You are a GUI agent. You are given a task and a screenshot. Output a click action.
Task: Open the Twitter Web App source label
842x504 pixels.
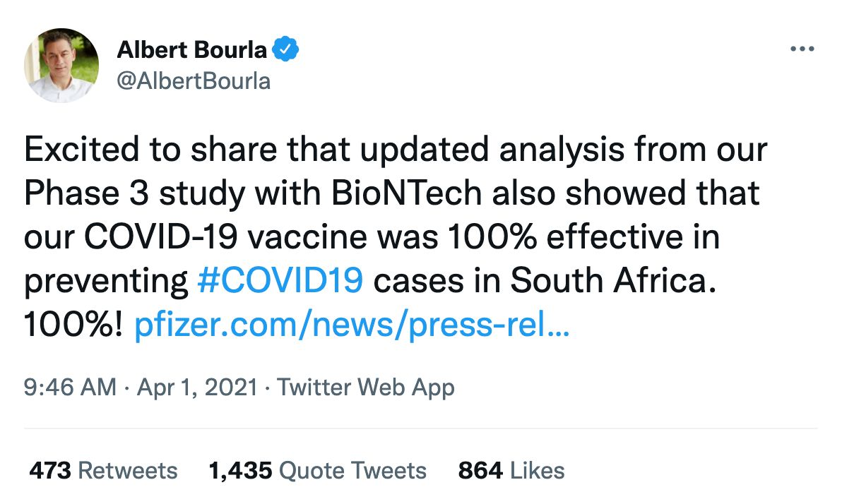point(366,388)
